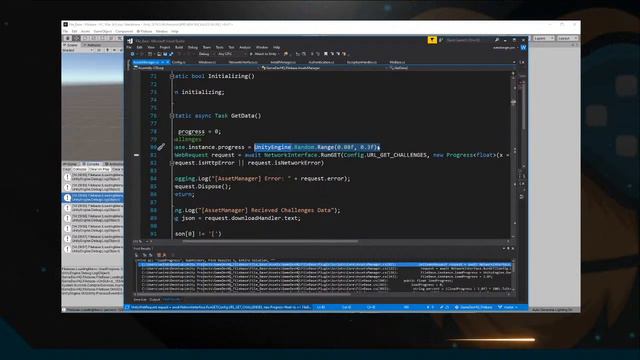Open the account avatar W icon

coord(523,48)
